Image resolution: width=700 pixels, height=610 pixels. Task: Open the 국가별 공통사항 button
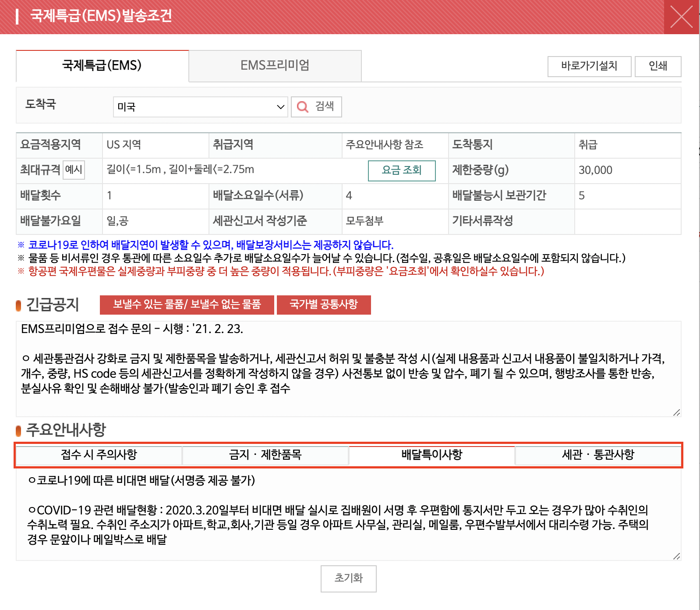click(324, 305)
